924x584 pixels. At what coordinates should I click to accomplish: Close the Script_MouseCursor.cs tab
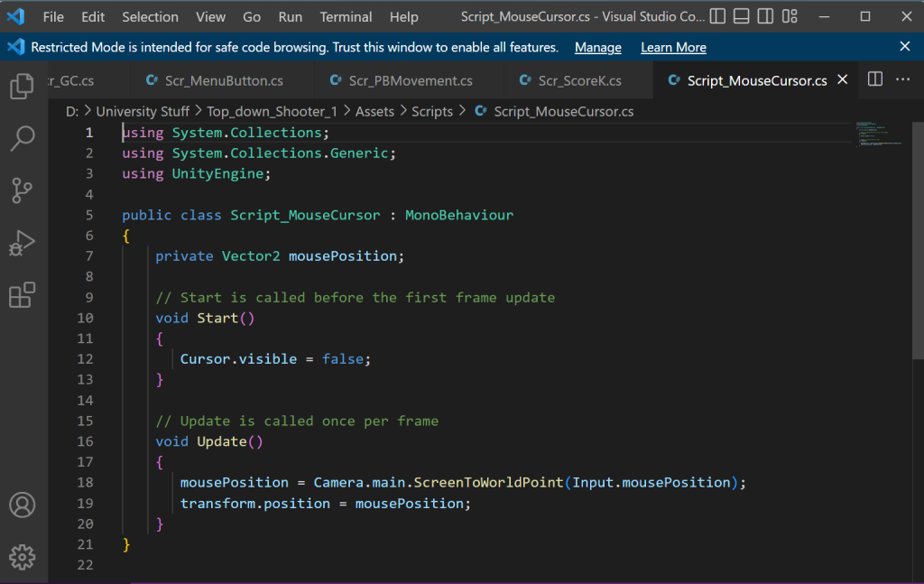843,79
